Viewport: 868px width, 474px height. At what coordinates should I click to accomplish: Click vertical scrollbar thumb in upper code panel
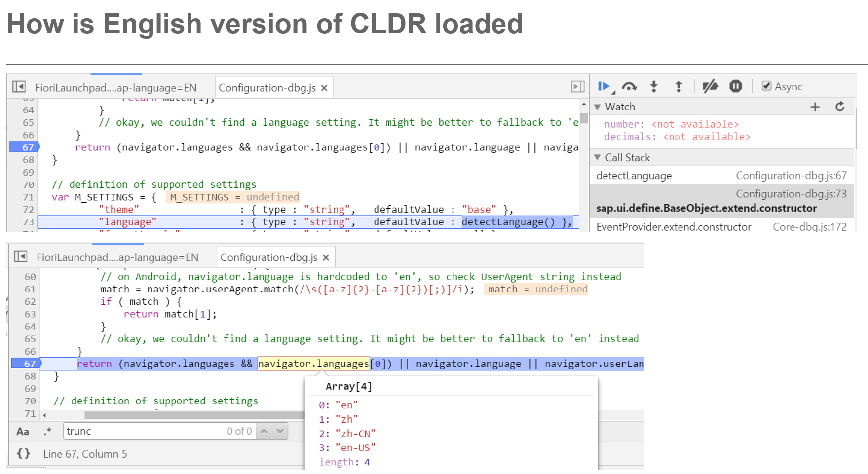coord(584,118)
